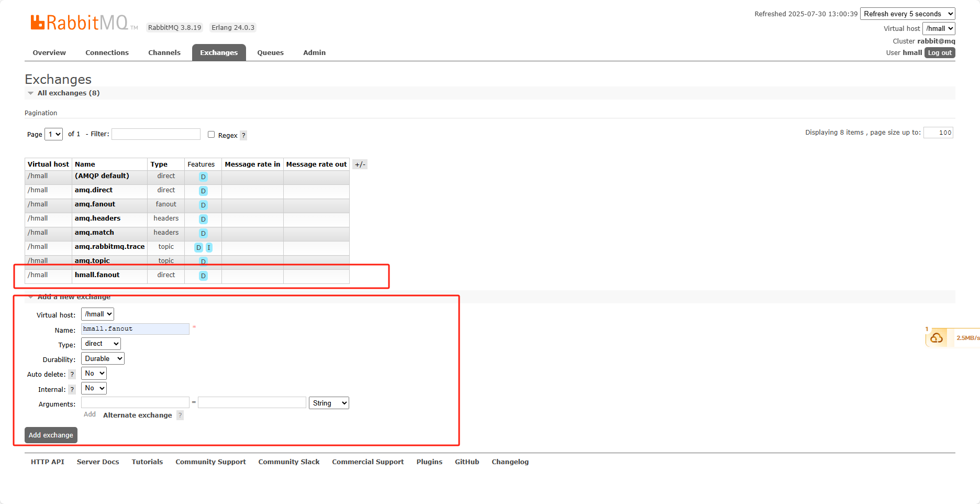Viewport: 980px width, 504px height.
Task: Sort by the Name column header
Action: [85, 164]
